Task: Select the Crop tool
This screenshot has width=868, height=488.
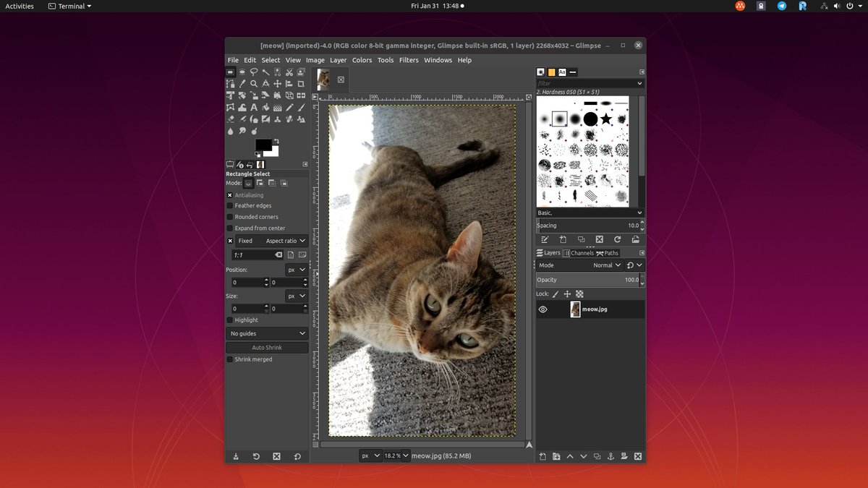Action: pyautogui.click(x=300, y=84)
